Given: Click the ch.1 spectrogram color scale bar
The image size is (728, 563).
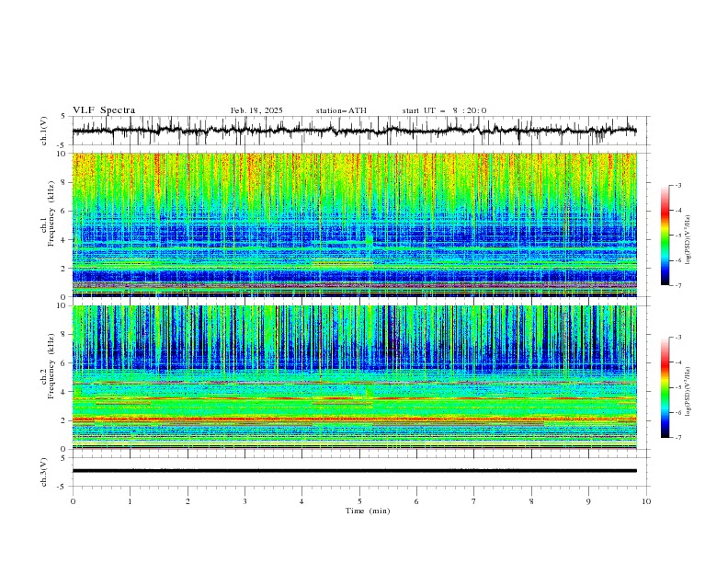Looking at the screenshot, I should [x=665, y=236].
